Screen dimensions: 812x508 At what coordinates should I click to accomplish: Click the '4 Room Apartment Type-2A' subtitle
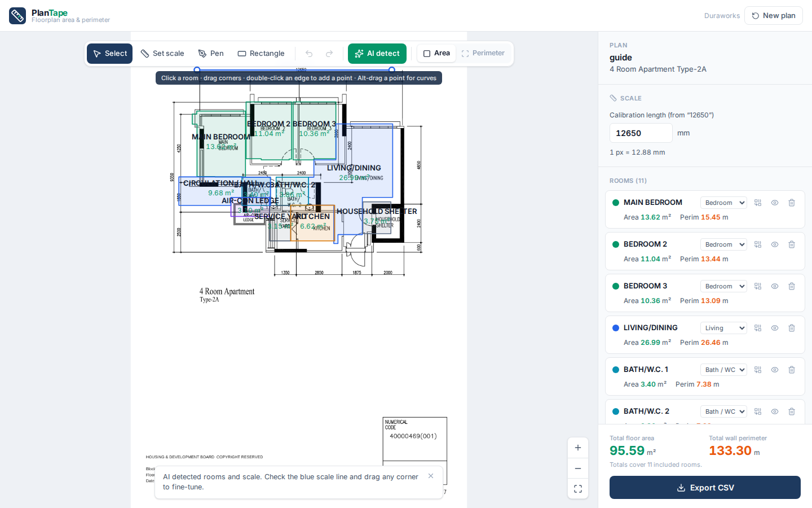click(658, 69)
